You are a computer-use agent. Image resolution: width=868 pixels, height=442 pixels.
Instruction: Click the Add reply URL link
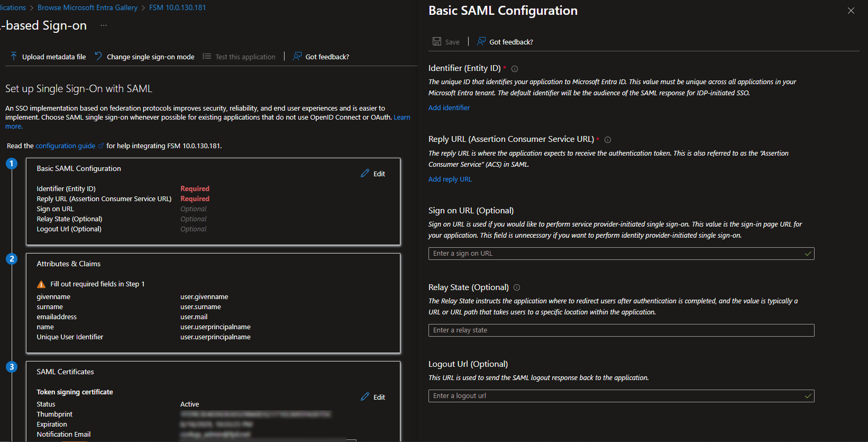tap(450, 179)
